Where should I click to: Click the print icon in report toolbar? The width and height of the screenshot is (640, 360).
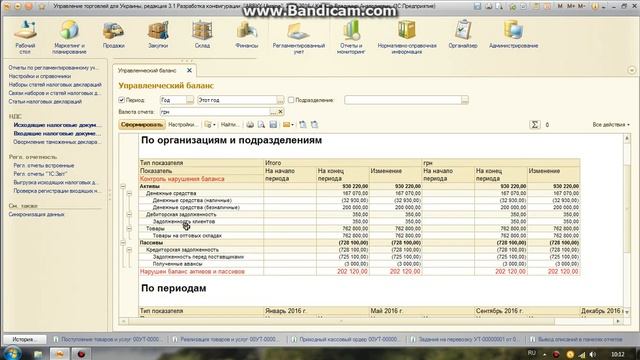point(250,124)
